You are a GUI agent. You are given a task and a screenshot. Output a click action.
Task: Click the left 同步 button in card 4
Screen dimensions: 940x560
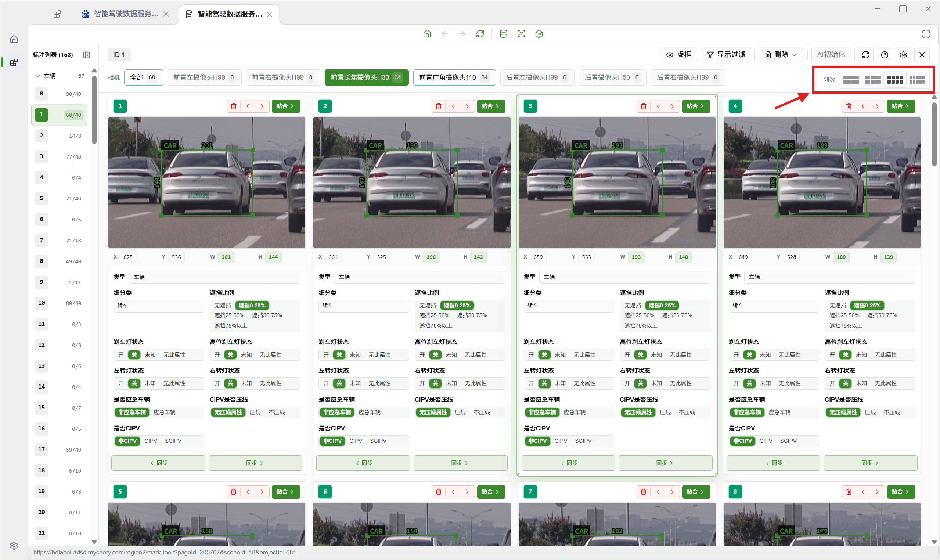point(773,463)
